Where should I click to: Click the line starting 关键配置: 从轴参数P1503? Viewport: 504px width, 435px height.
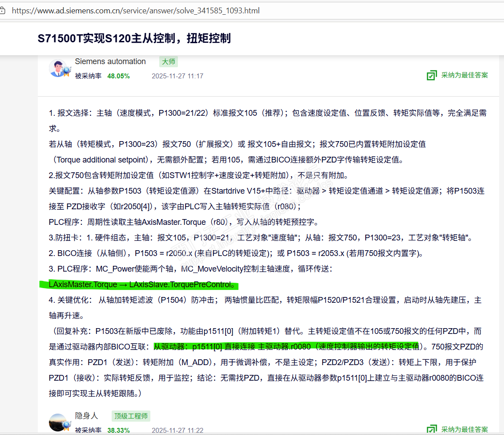267,191
